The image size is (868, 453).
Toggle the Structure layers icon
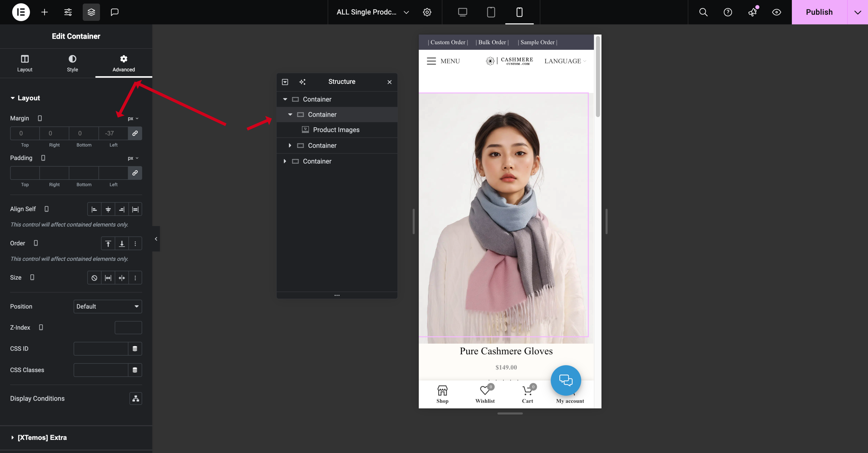91,12
